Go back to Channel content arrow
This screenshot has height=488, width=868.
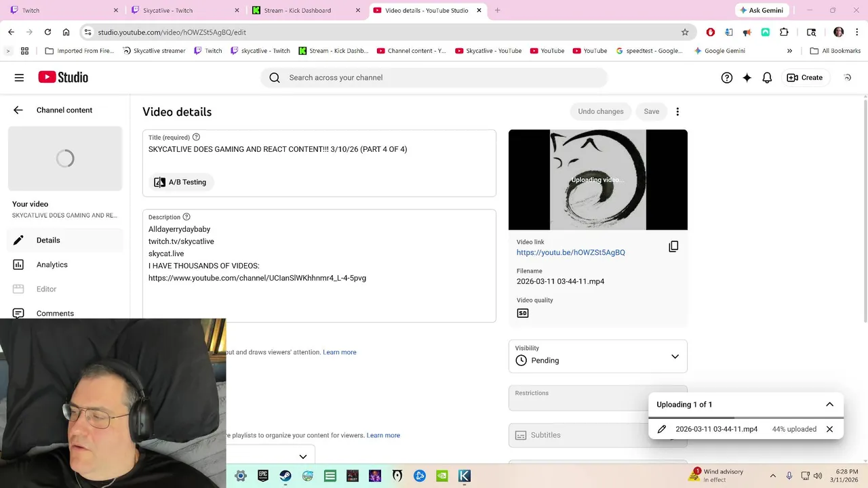coord(18,110)
